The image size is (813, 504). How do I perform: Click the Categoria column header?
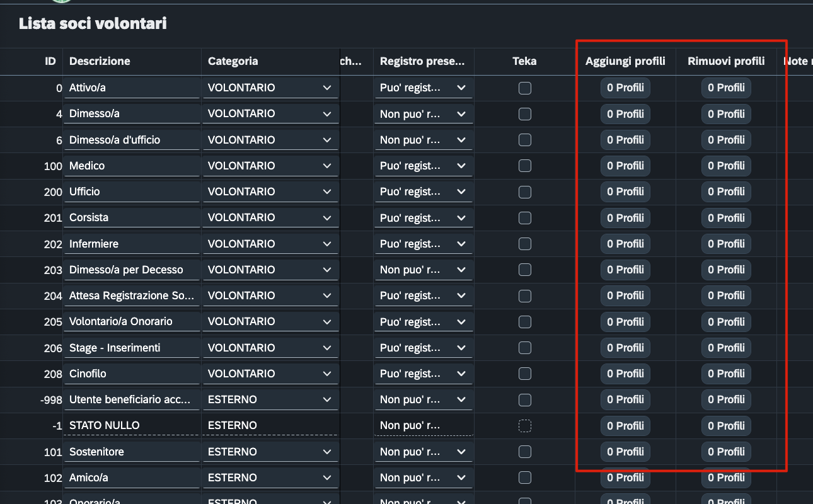point(233,61)
